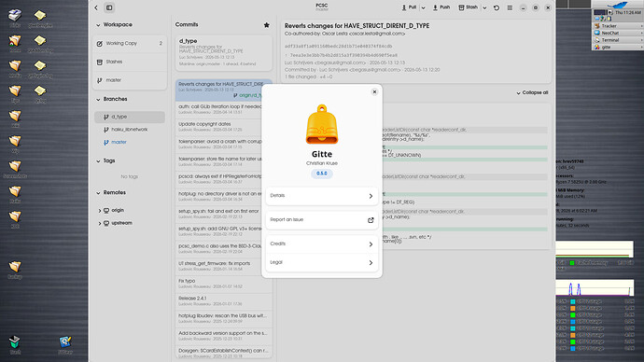This screenshot has width=644, height=362.
Task: Open NeoChat entry in the Deskbar
Action: click(x=617, y=33)
